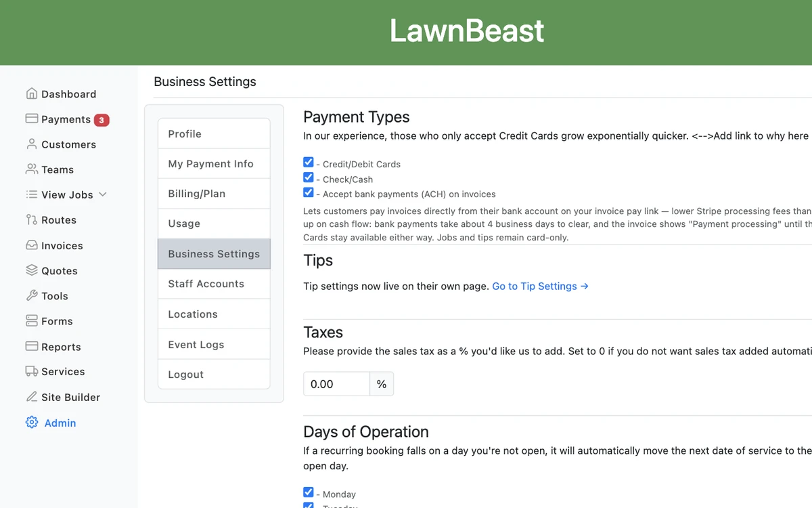Click the Payment Types heading
Image resolution: width=812 pixels, height=508 pixels.
357,117
